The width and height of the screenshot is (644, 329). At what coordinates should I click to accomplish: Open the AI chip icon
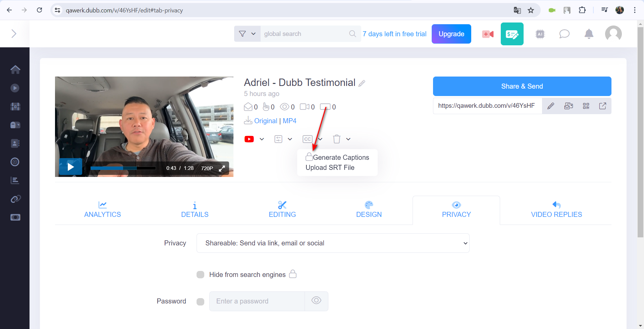[x=540, y=34]
